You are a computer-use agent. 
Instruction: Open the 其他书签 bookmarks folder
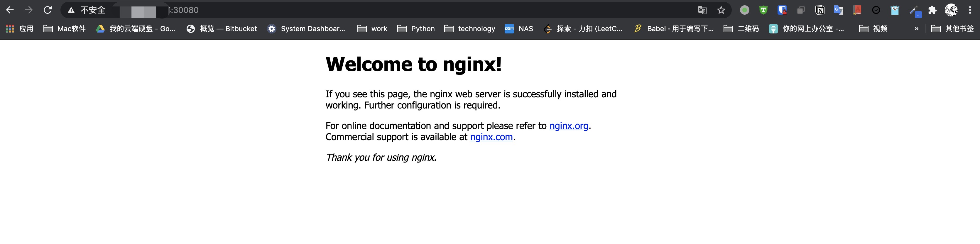coord(952,28)
